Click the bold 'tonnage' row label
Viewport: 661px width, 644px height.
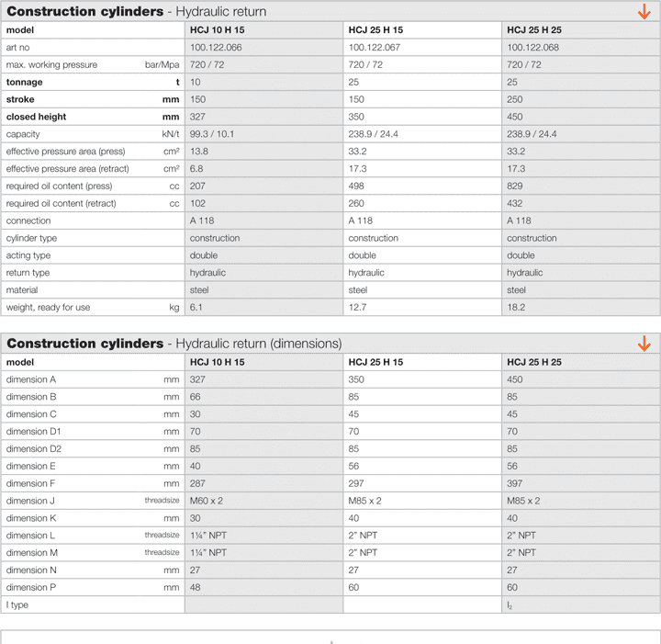(25, 83)
